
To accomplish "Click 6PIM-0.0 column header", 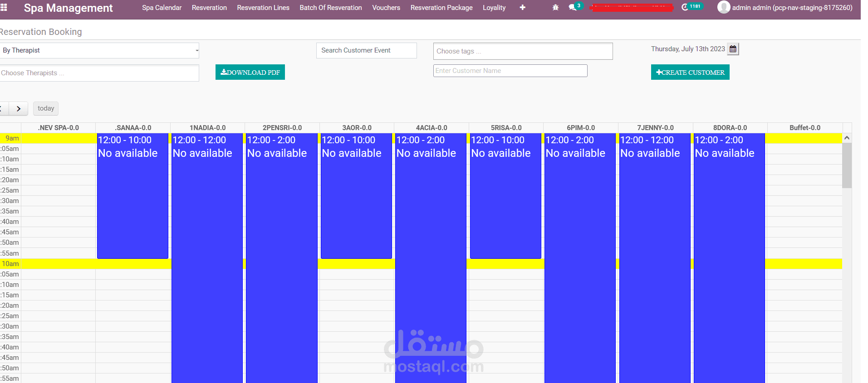I will click(x=581, y=128).
